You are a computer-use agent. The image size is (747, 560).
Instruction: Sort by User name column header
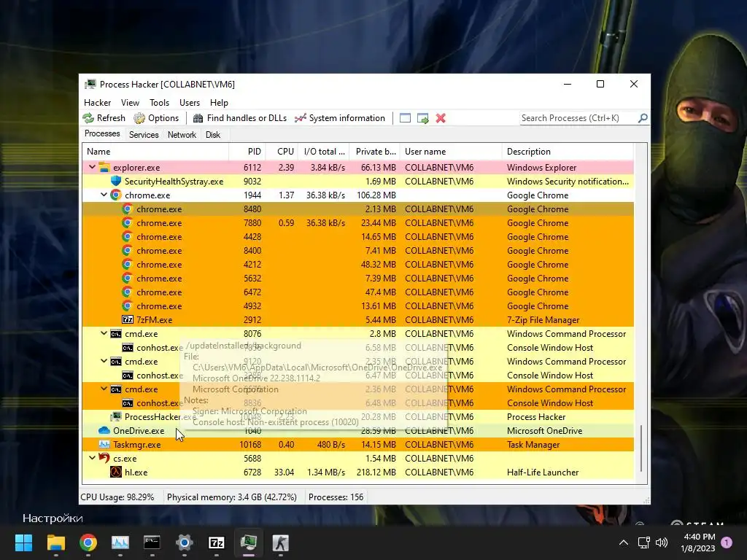(451, 152)
